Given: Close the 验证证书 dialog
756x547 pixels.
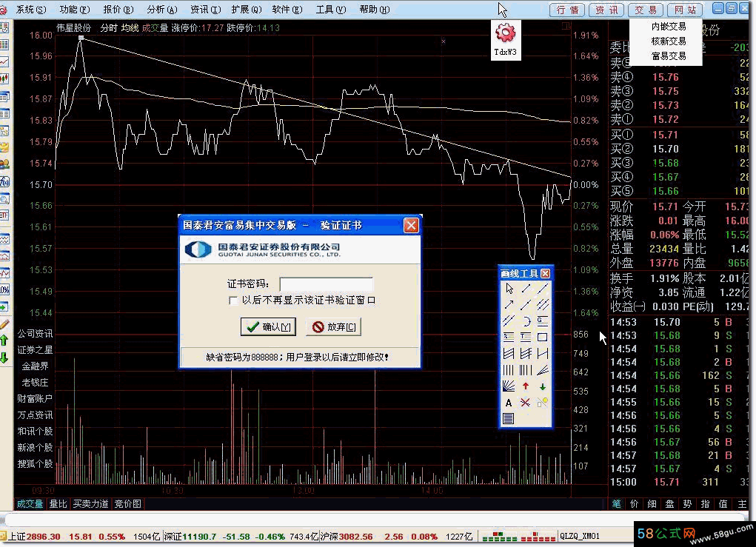Looking at the screenshot, I should pos(411,225).
